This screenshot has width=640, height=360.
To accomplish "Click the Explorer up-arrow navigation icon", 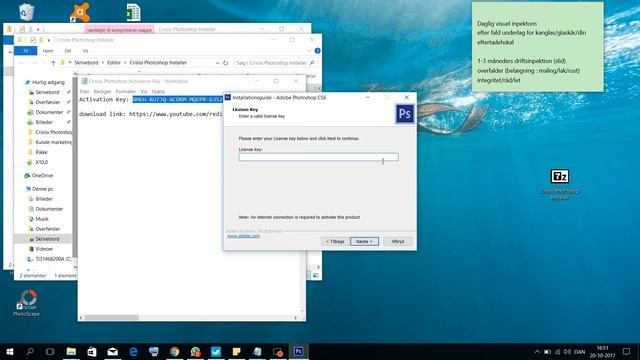I will 53,63.
